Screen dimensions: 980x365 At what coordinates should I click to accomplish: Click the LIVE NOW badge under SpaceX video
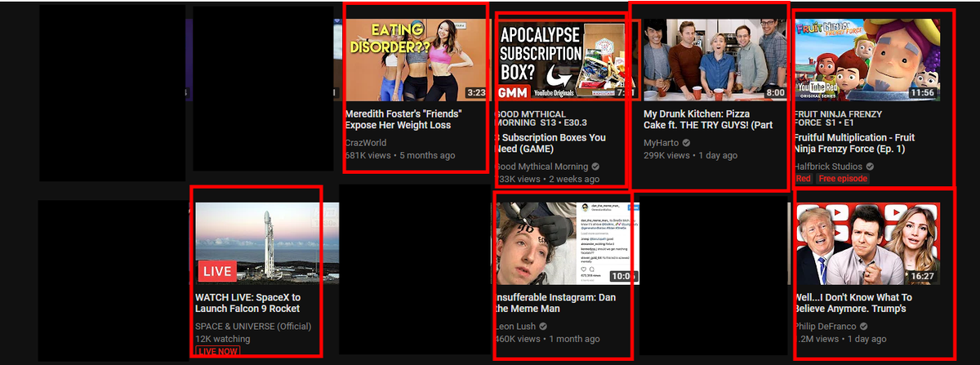click(217, 351)
